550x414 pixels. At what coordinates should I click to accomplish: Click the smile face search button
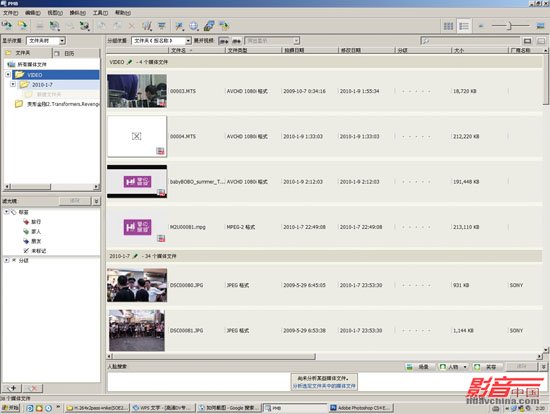[x=487, y=367]
